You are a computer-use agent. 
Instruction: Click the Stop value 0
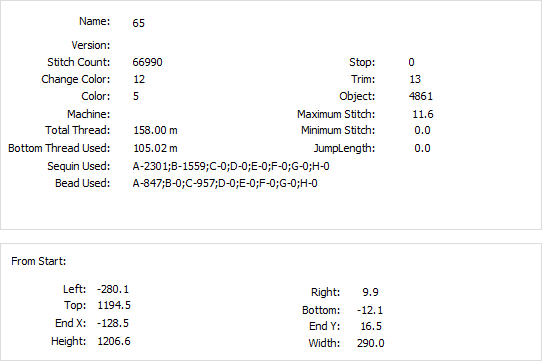coord(411,62)
